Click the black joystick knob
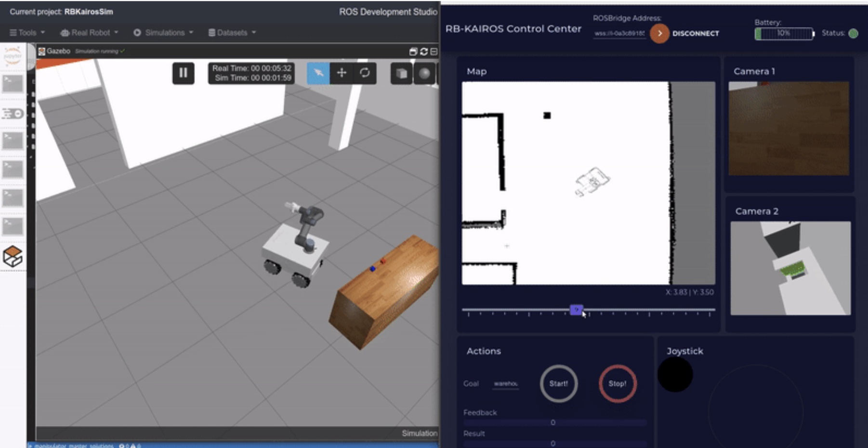Viewport: 868px width, 448px height. pos(675,374)
